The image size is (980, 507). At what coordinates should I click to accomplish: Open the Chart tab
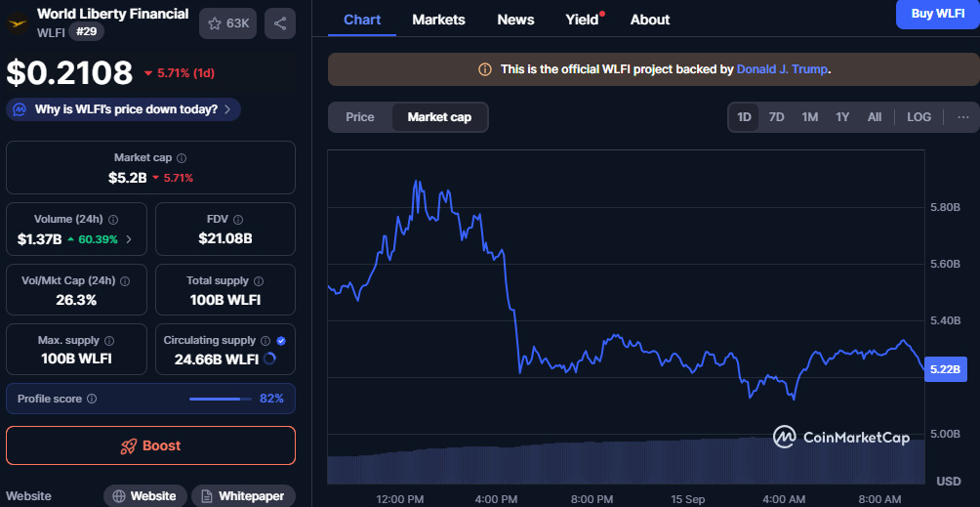(x=362, y=20)
